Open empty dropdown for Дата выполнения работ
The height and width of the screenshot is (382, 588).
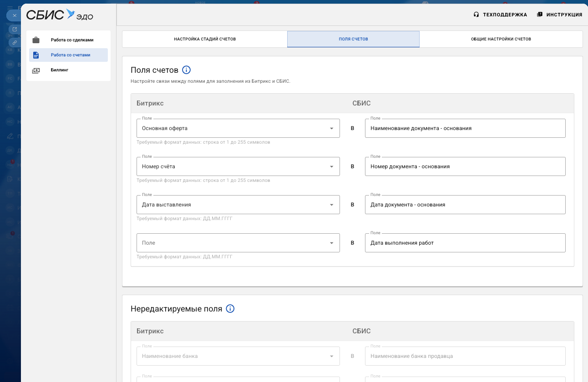[331, 243]
